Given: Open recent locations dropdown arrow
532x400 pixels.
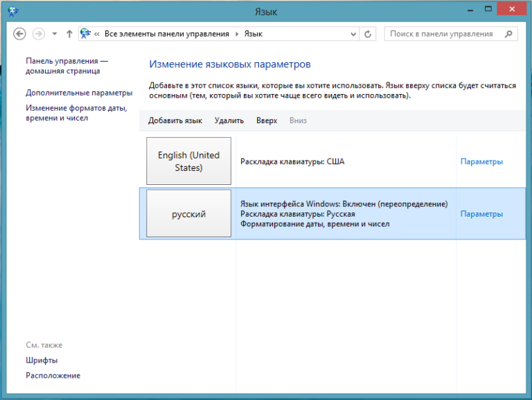Looking at the screenshot, I should tap(55, 34).
